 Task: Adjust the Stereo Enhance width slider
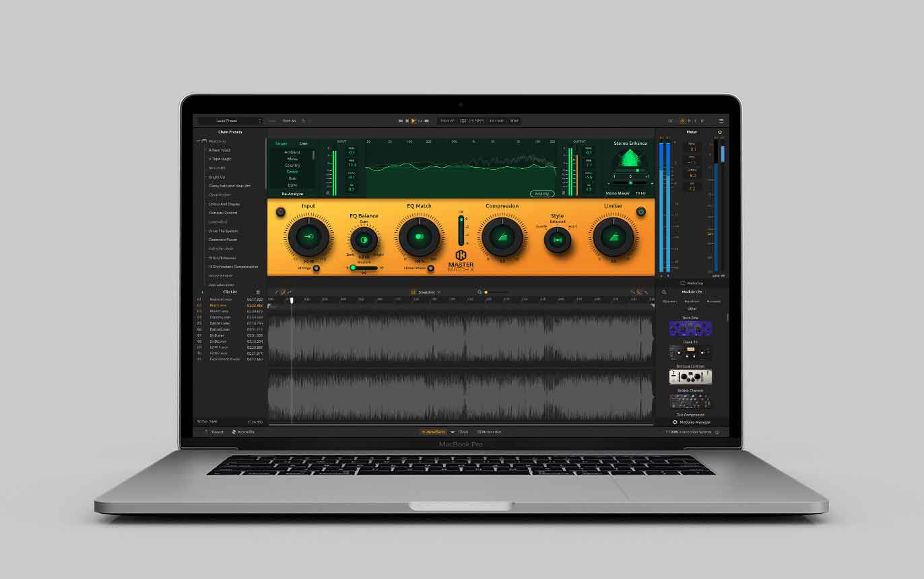(630, 182)
